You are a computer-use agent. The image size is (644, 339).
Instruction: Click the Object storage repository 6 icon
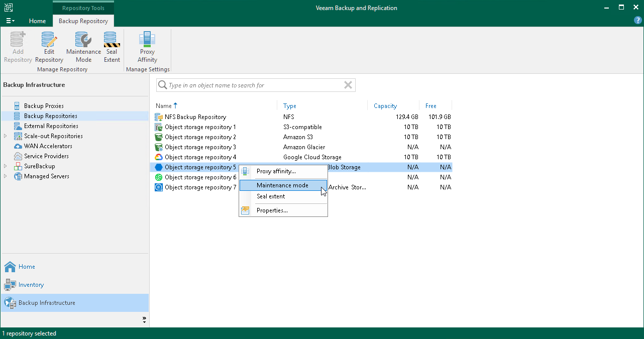tap(159, 177)
